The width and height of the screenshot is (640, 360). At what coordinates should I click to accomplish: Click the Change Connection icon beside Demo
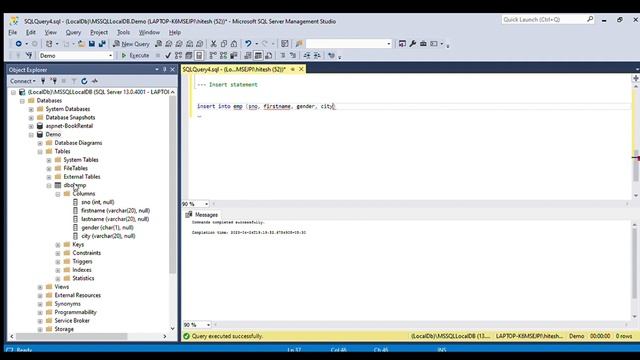click(x=29, y=56)
